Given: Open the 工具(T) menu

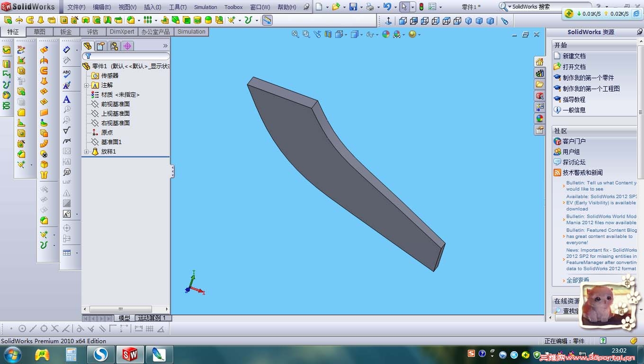Looking at the screenshot, I should [x=178, y=7].
